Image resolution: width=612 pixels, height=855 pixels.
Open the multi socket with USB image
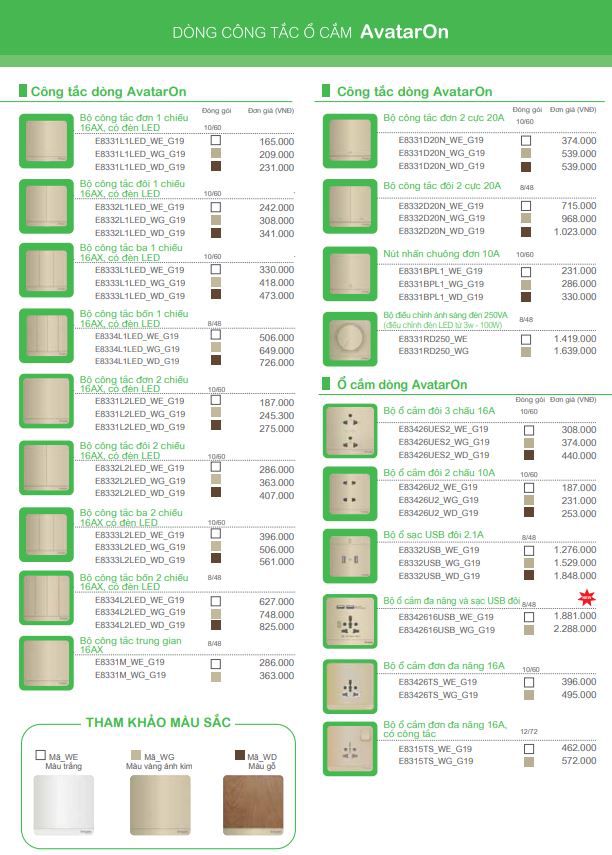click(350, 621)
